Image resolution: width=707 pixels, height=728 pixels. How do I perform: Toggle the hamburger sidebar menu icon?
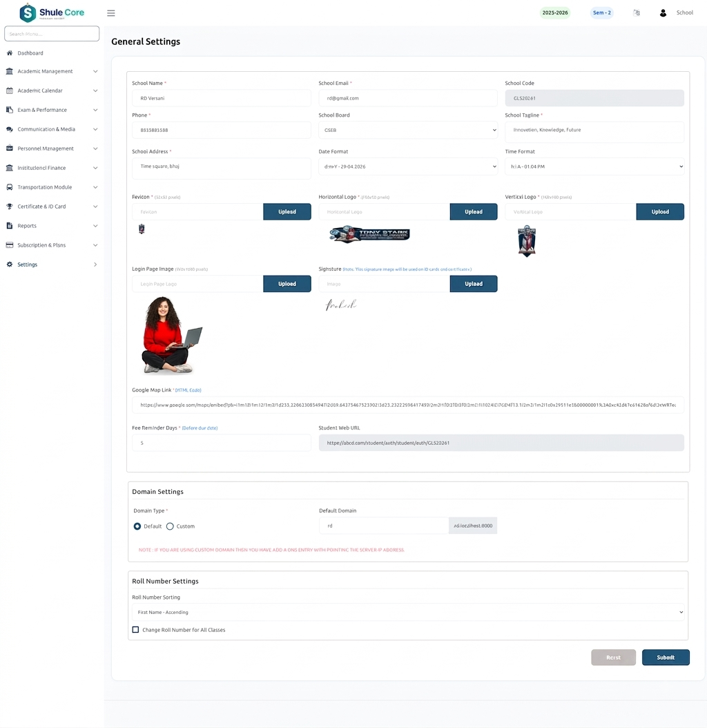click(111, 13)
